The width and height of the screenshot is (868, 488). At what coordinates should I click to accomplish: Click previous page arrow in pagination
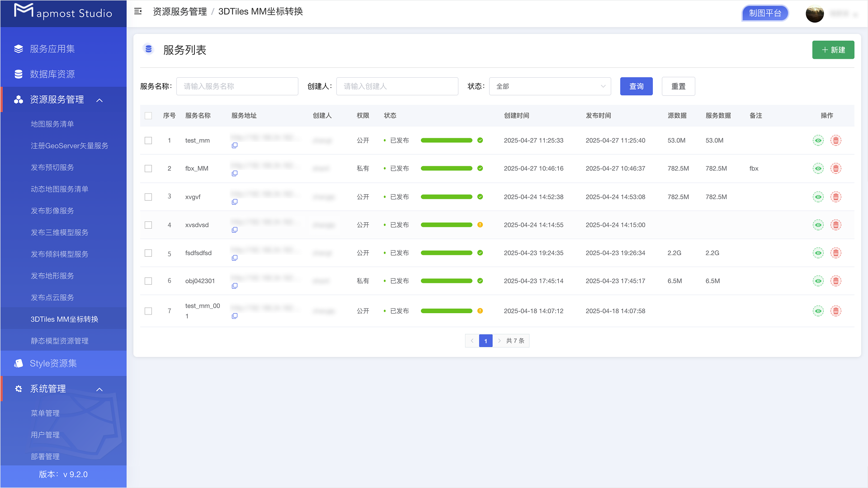[x=472, y=341]
